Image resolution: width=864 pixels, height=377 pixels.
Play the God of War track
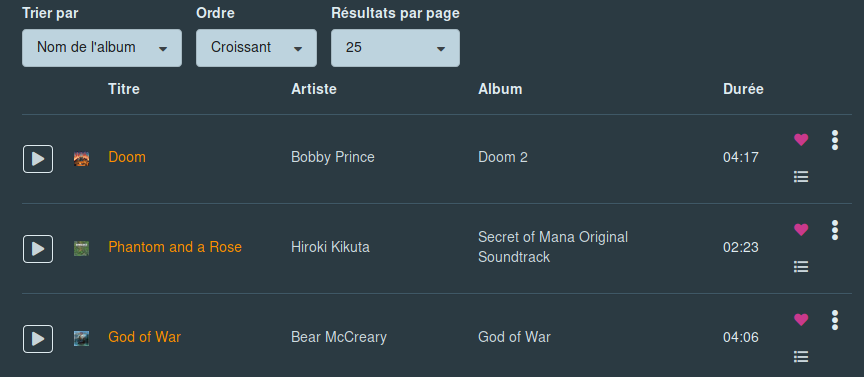pos(38,338)
